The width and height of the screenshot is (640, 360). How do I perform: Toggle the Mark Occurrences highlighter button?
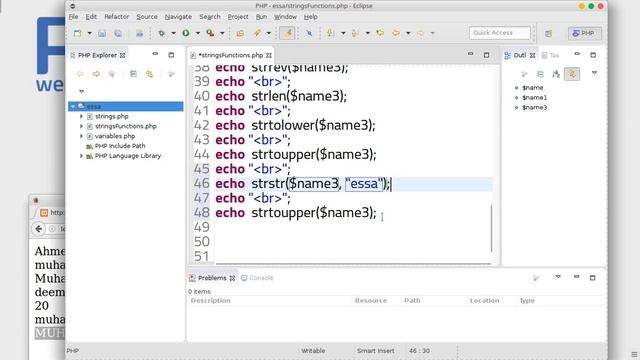click(287, 33)
